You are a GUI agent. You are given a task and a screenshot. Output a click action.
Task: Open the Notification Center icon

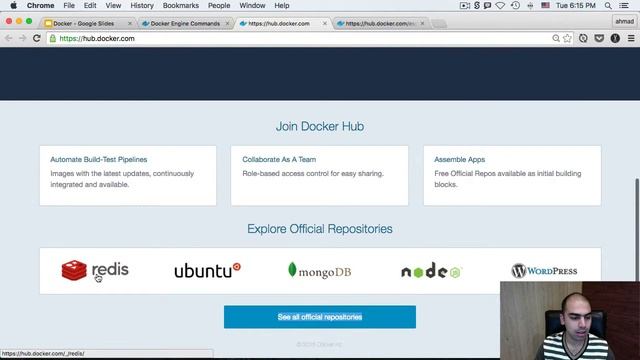(x=624, y=5)
